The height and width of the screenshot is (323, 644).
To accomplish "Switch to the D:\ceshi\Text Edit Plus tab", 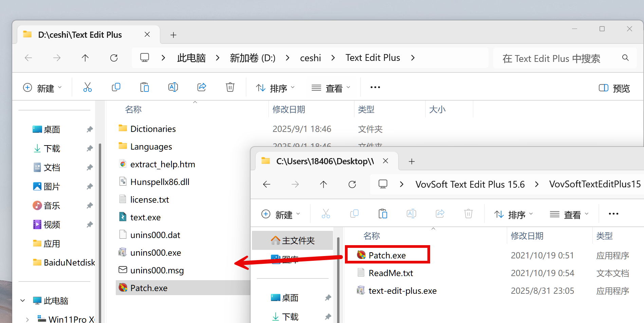I will pos(80,35).
